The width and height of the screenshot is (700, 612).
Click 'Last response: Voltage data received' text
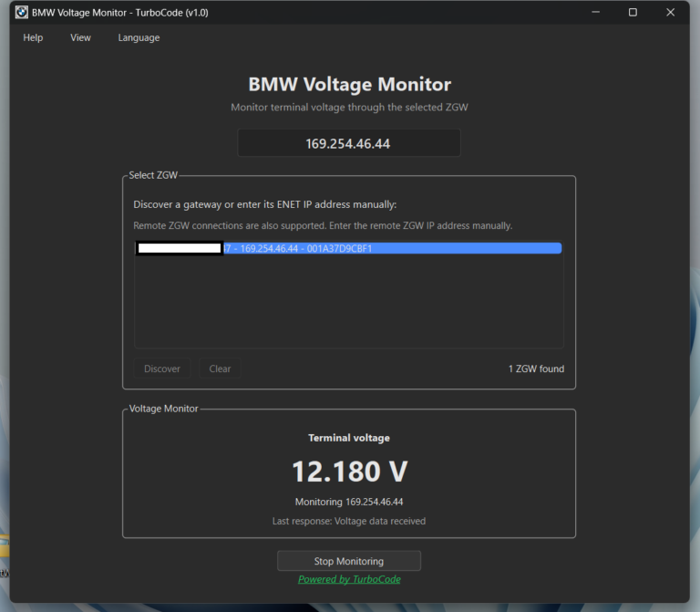pos(349,521)
